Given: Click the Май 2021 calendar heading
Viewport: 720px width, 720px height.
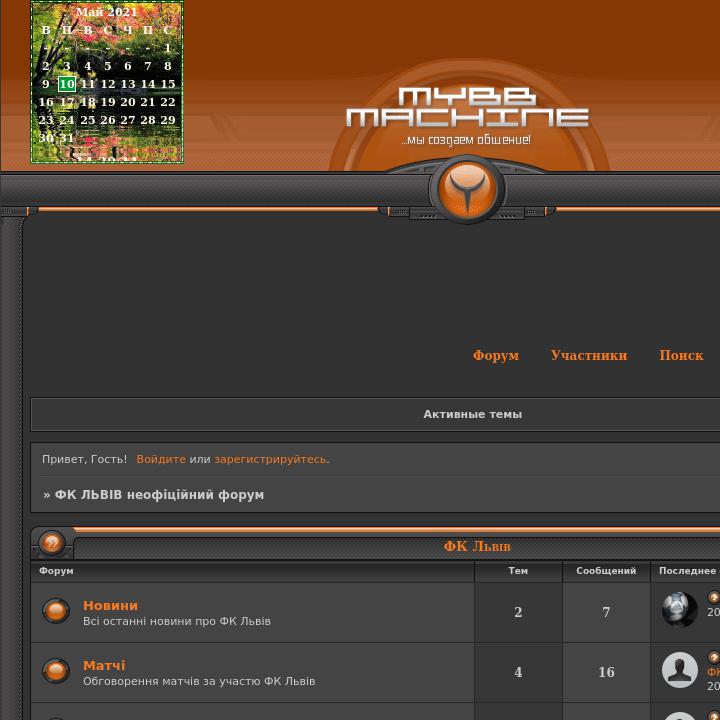Looking at the screenshot, I should pyautogui.click(x=107, y=12).
